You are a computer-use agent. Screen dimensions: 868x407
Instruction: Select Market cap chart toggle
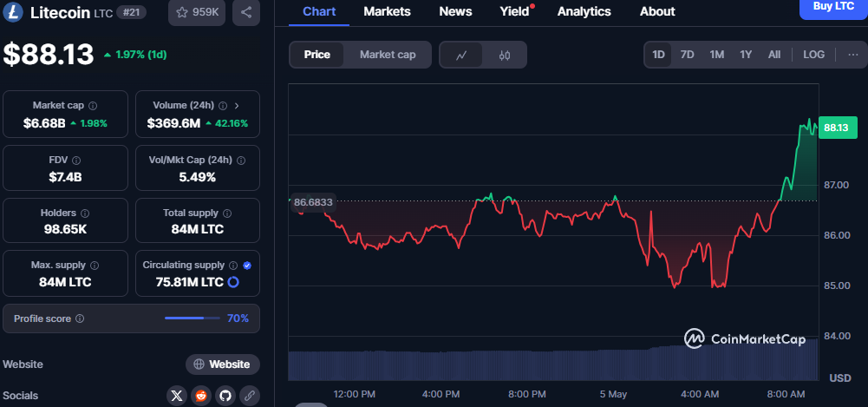[388, 55]
